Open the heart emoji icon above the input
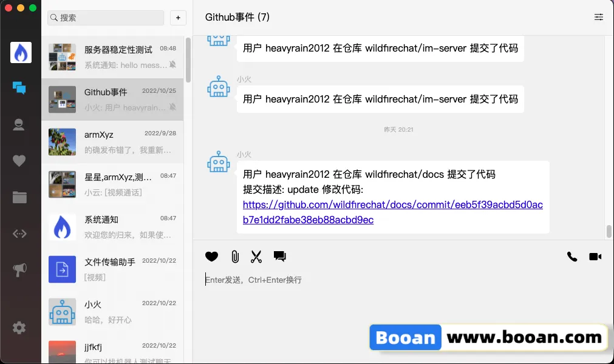 tap(211, 257)
